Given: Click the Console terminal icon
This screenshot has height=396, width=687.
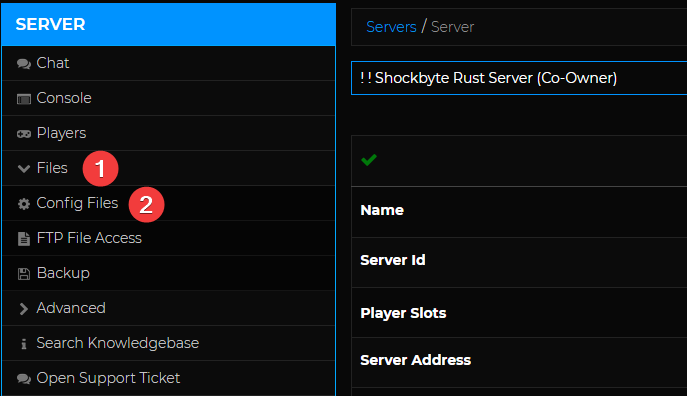Looking at the screenshot, I should pos(24,99).
